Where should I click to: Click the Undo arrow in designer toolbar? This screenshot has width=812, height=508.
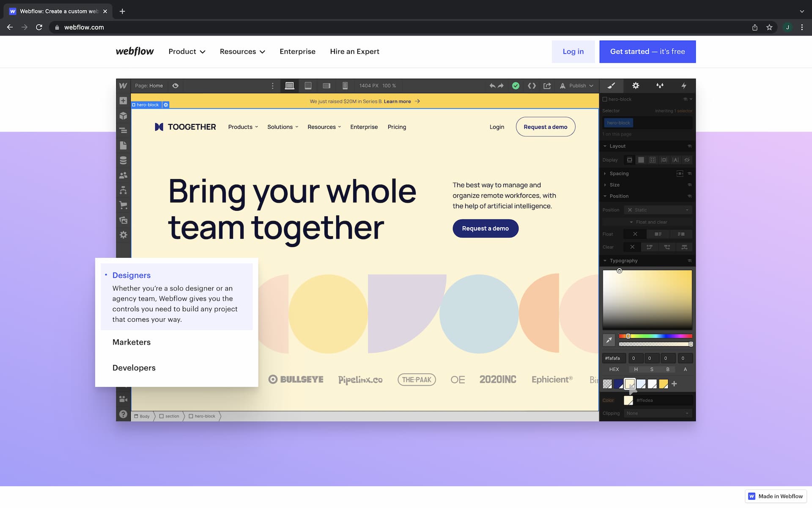pos(492,86)
